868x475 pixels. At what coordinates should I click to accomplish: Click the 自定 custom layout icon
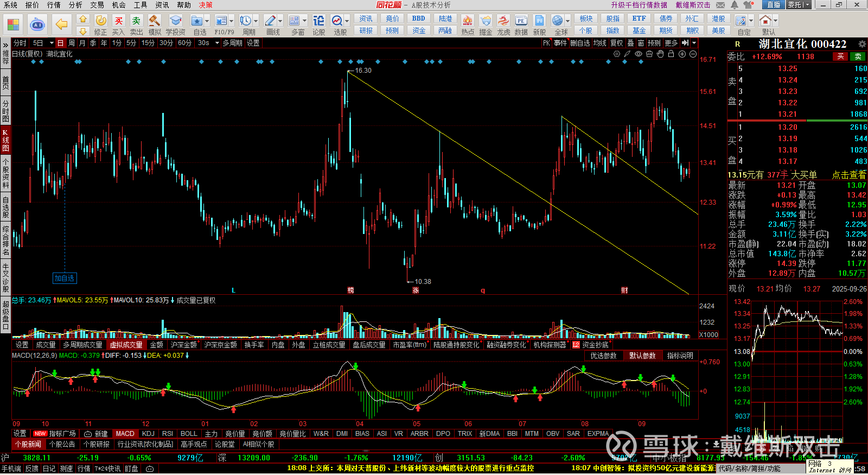point(741,21)
